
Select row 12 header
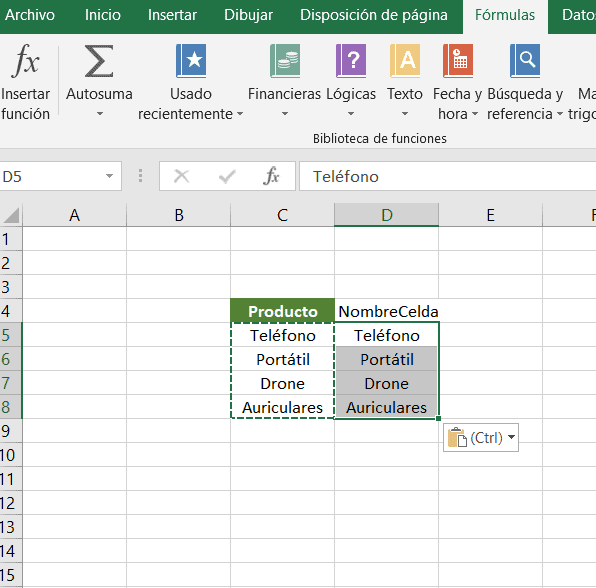(x=11, y=503)
